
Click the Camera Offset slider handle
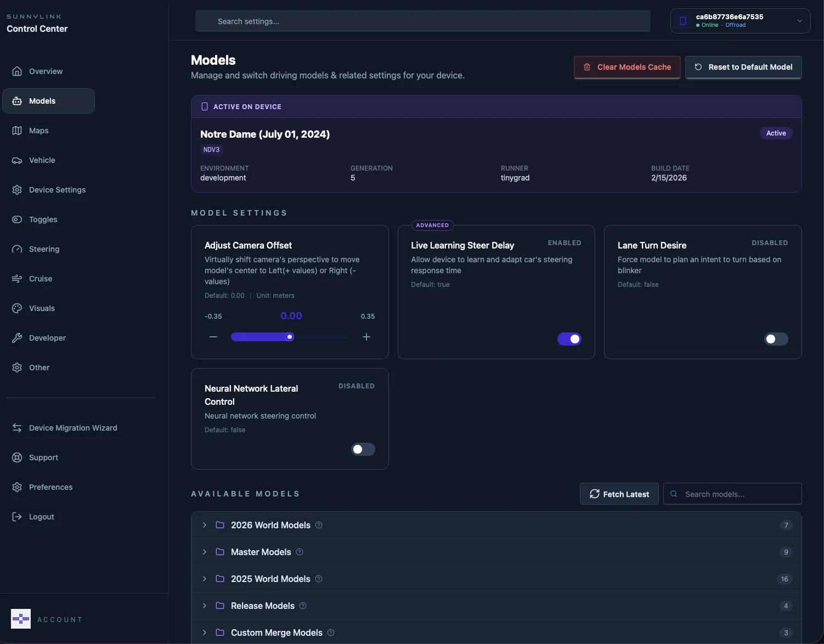pos(290,337)
